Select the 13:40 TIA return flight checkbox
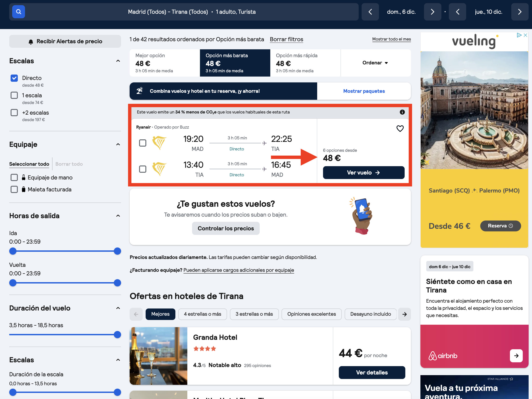The height and width of the screenshot is (399, 532). click(143, 169)
